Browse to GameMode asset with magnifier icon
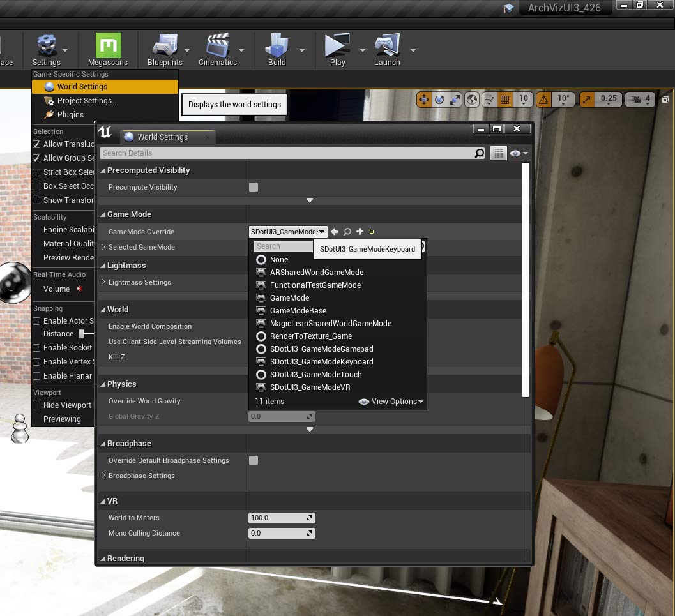675x616 pixels. click(347, 232)
